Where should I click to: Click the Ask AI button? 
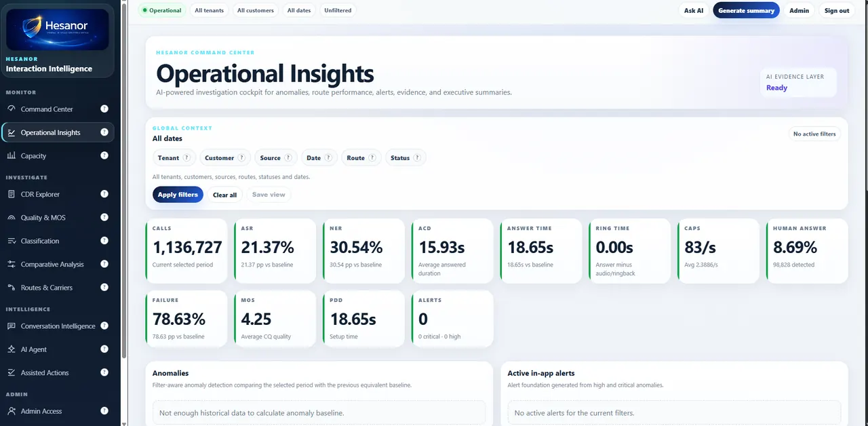tap(694, 10)
